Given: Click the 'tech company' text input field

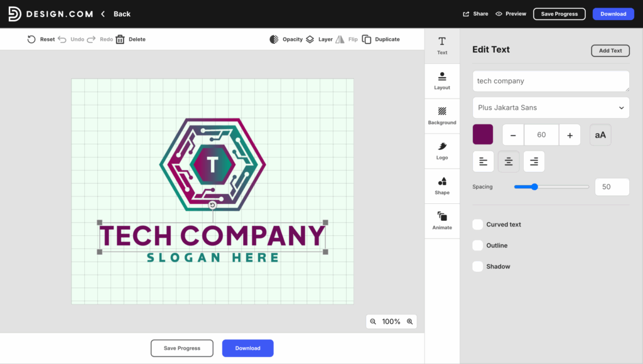Looking at the screenshot, I should pos(551,81).
